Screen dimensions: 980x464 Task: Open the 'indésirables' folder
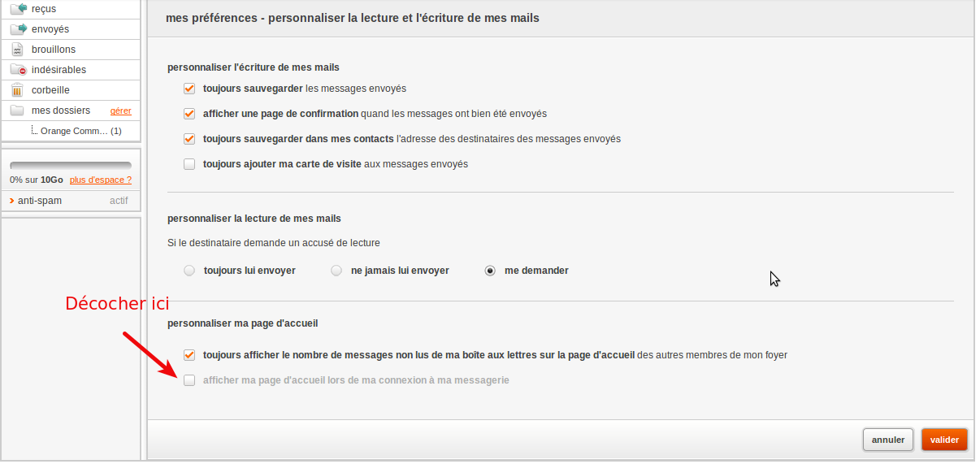(x=59, y=70)
